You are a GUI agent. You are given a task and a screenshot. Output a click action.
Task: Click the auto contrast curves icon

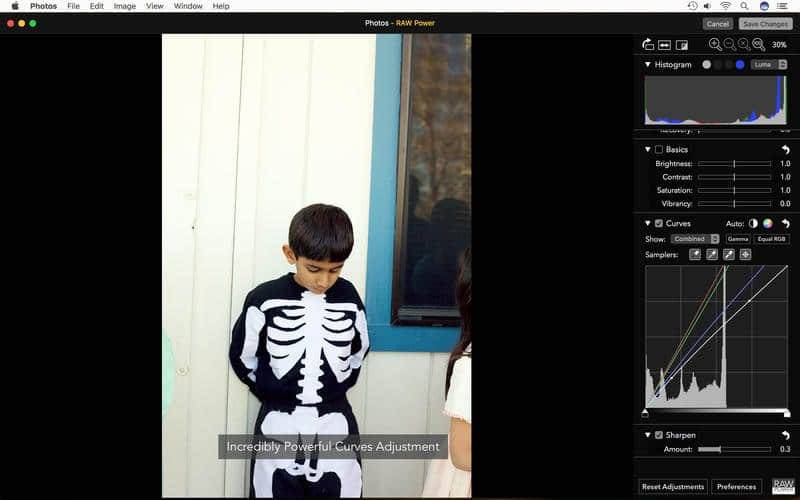[753, 223]
